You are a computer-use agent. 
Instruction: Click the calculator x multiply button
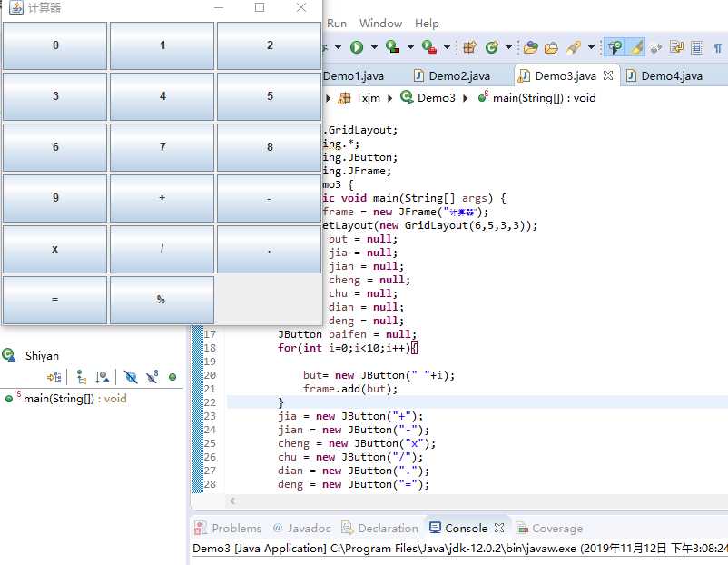click(54, 249)
